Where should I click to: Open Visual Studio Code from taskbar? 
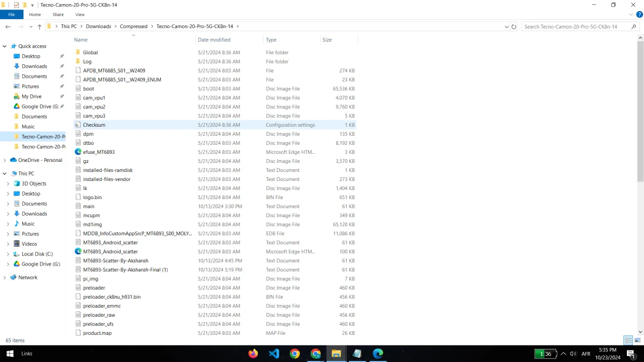point(274,353)
